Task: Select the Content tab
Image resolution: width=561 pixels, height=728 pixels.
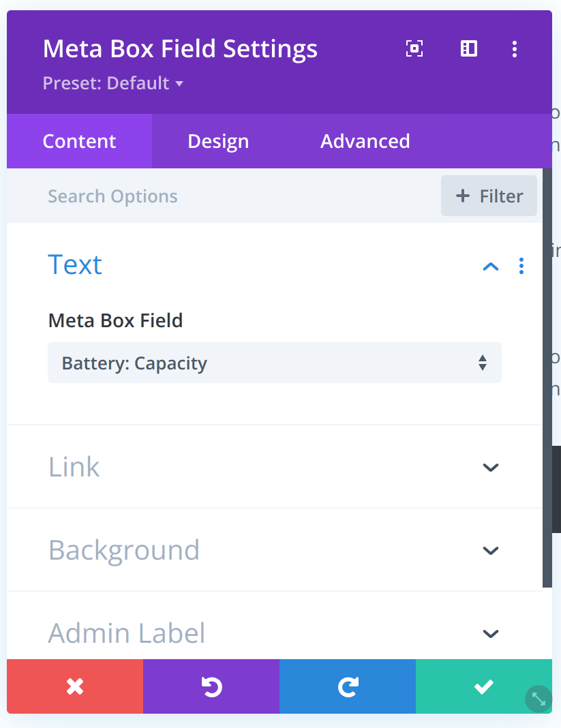Action: coord(80,141)
